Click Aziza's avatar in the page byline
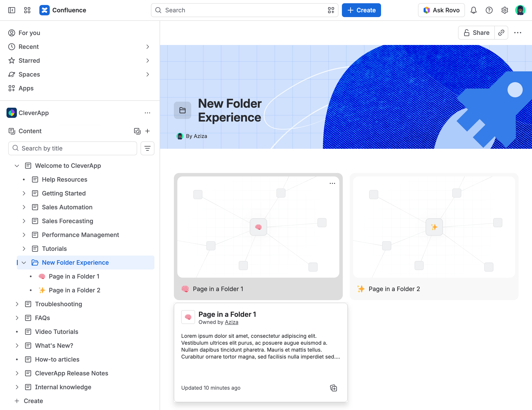The height and width of the screenshot is (410, 532). [180, 136]
